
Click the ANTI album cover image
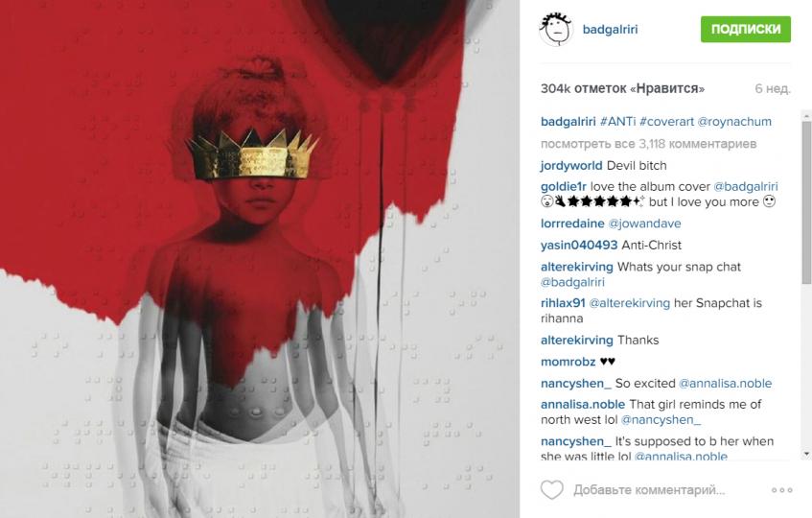(260, 259)
